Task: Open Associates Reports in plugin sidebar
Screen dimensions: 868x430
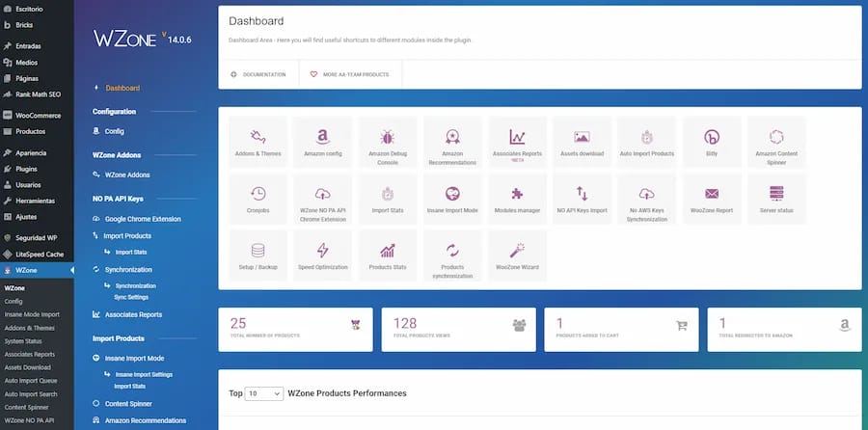Action: click(133, 314)
